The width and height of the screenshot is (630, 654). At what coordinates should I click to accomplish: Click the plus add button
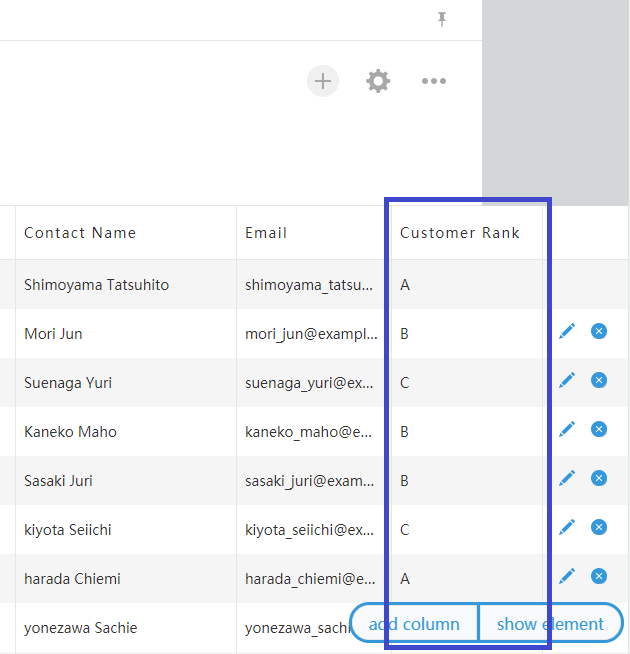tap(323, 81)
